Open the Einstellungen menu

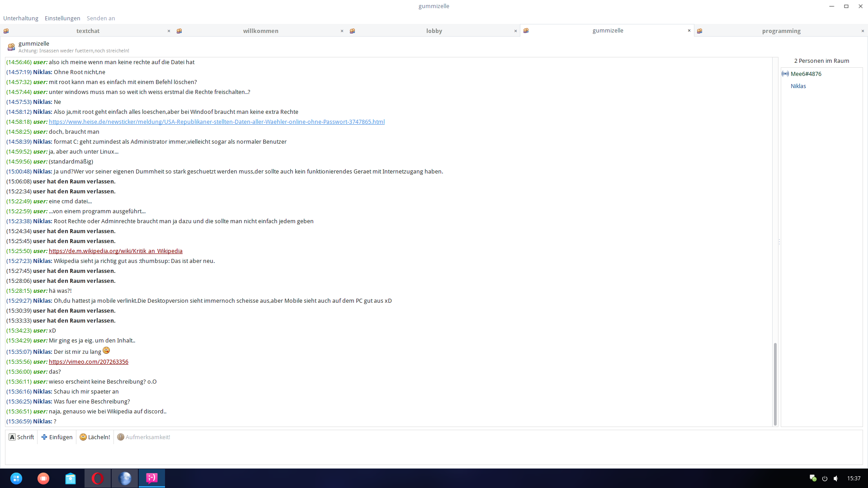[62, 18]
